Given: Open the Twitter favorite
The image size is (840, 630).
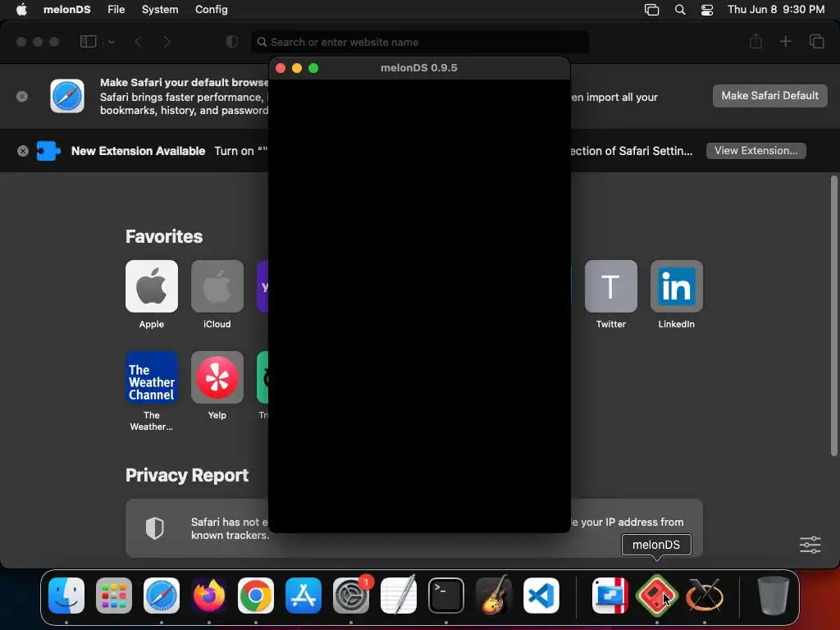Looking at the screenshot, I should point(610,286).
